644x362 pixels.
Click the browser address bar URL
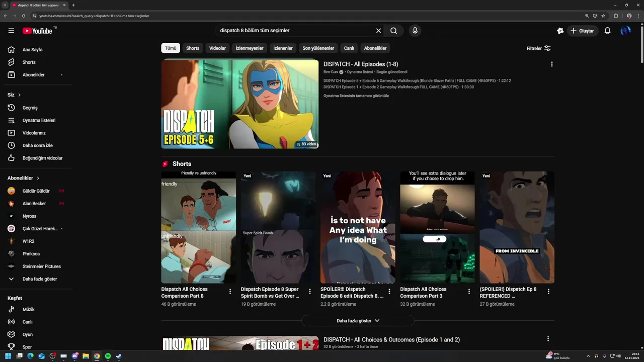(94, 16)
